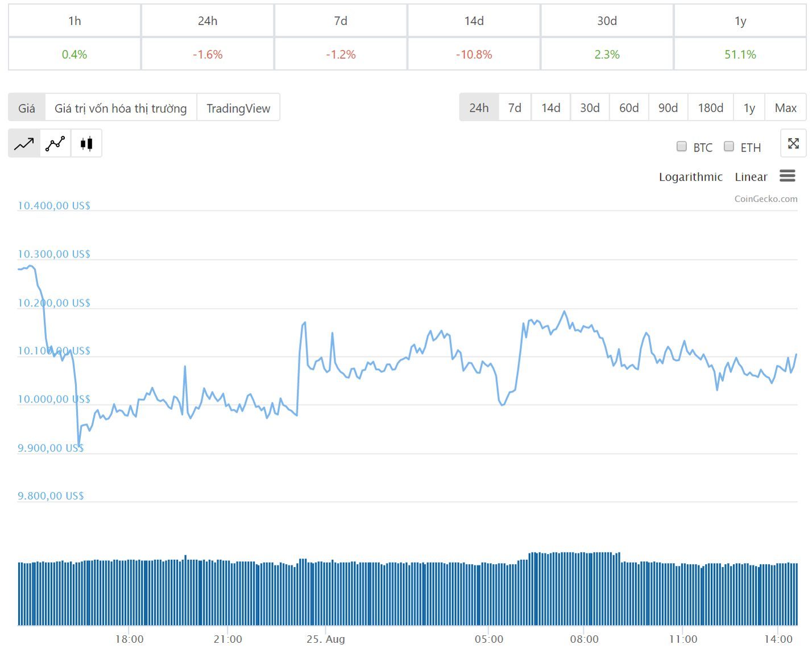Switch to candlestick chart icon

(x=86, y=144)
